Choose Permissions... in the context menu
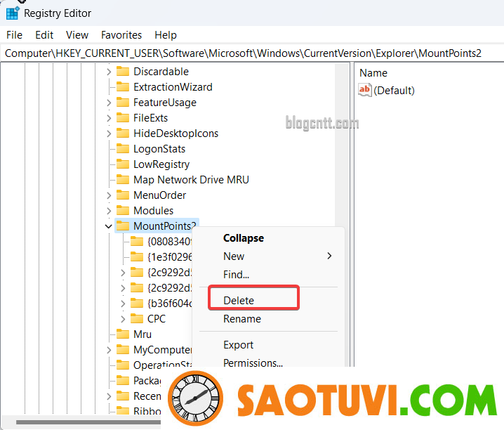This screenshot has height=430, width=504. tap(253, 363)
